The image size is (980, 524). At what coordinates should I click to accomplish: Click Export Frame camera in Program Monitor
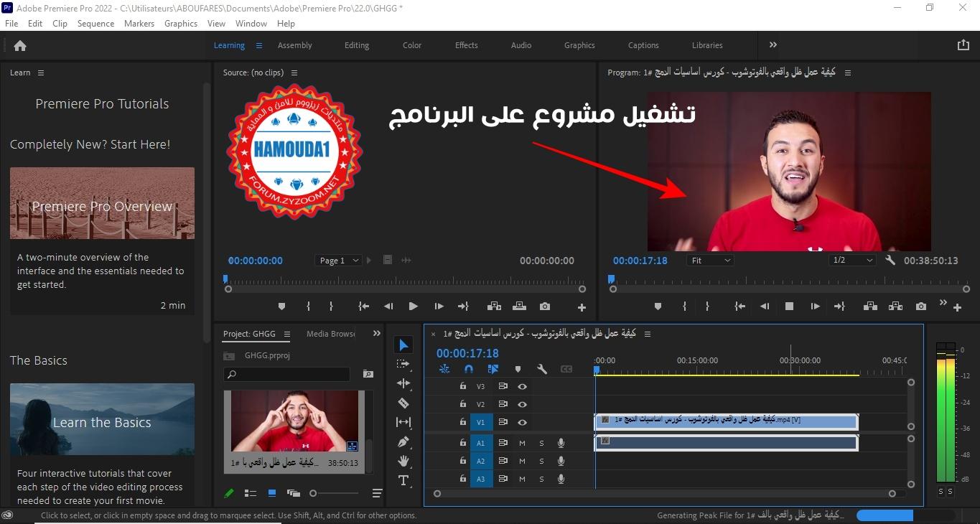(x=921, y=307)
